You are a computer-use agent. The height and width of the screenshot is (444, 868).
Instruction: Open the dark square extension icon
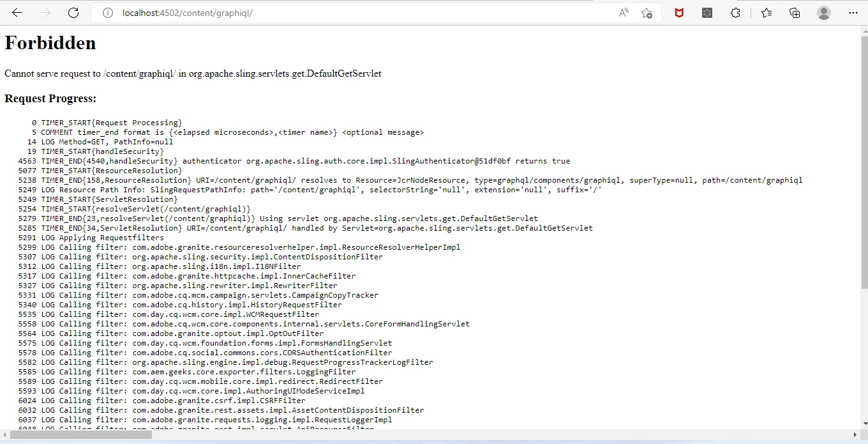707,13
